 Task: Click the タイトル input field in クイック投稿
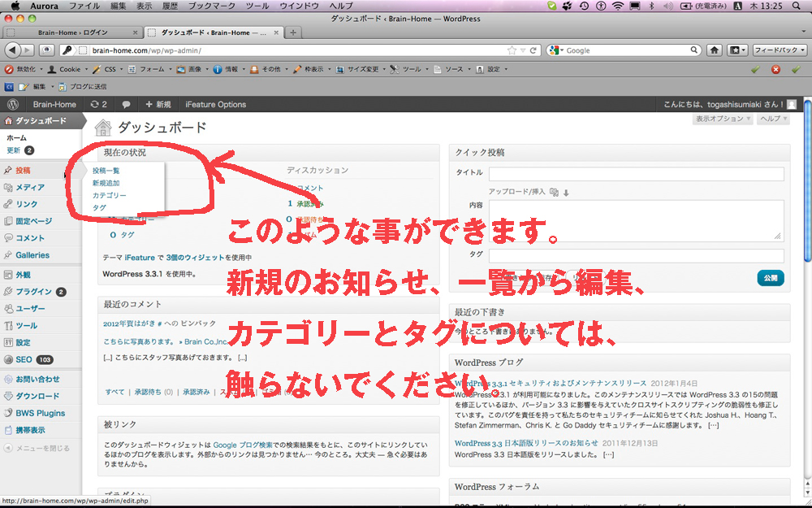(637, 174)
